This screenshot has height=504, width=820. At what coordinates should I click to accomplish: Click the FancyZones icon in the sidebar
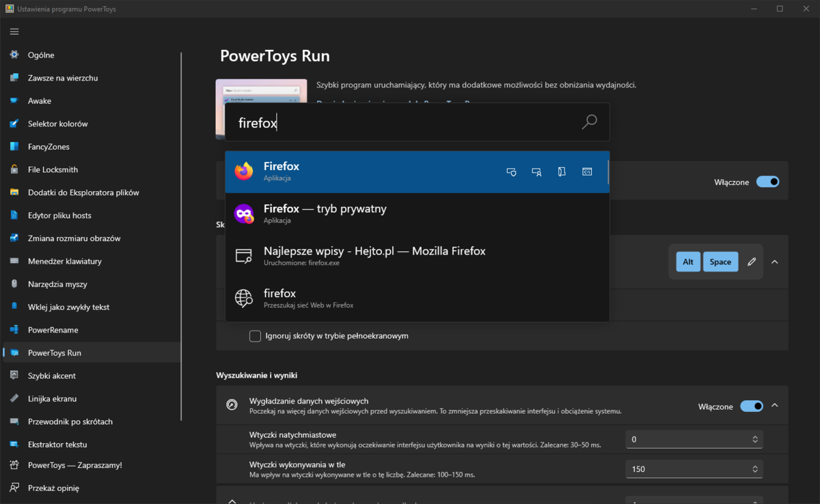(14, 146)
